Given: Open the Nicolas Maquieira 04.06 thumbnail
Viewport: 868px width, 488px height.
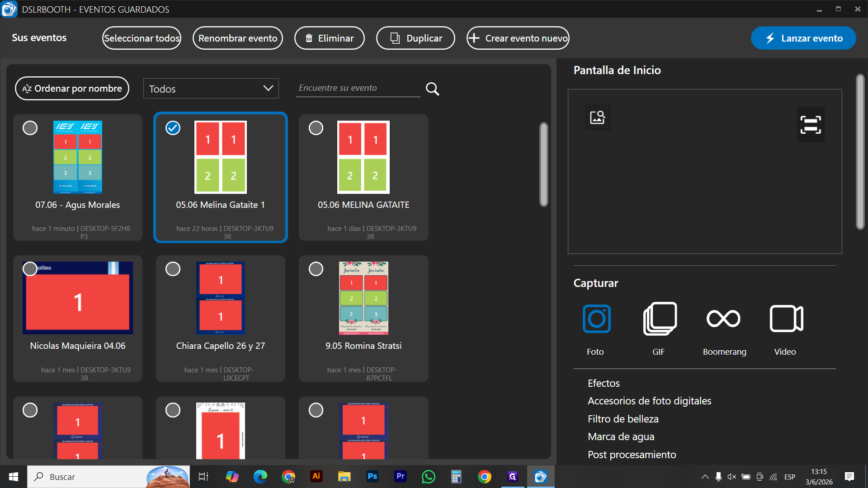Looking at the screenshot, I should (x=78, y=298).
